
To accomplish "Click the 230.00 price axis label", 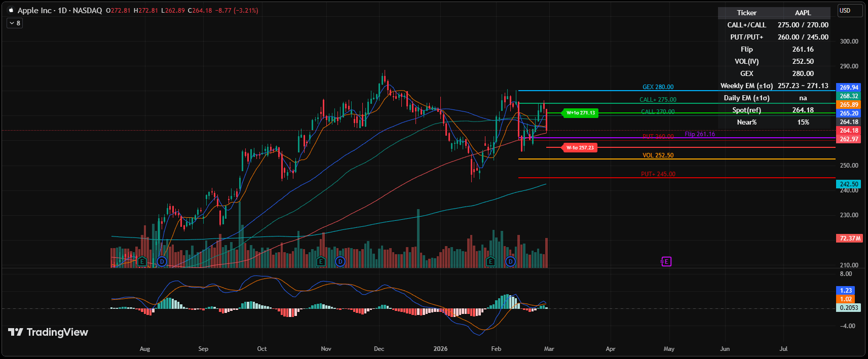I will [x=849, y=215].
